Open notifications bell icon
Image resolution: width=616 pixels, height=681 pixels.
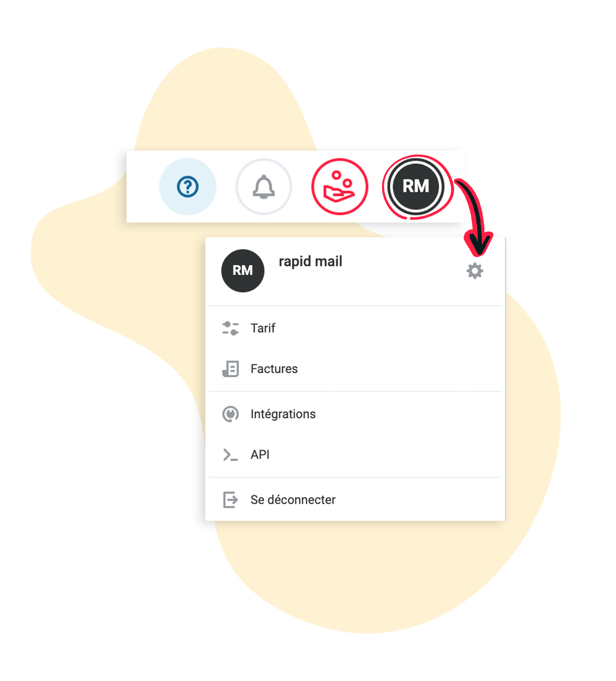264,187
